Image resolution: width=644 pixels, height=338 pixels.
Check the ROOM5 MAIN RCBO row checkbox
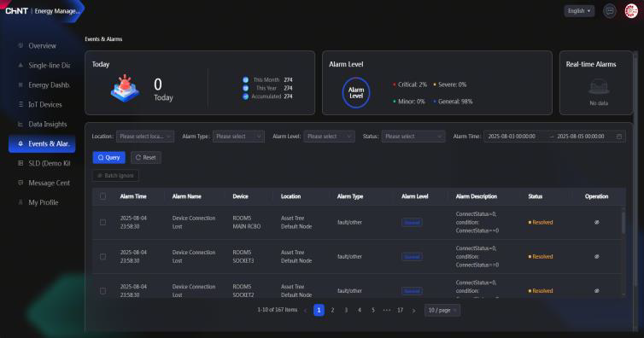(102, 222)
